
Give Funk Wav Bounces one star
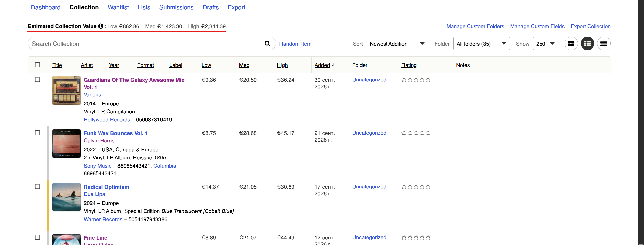[404, 133]
